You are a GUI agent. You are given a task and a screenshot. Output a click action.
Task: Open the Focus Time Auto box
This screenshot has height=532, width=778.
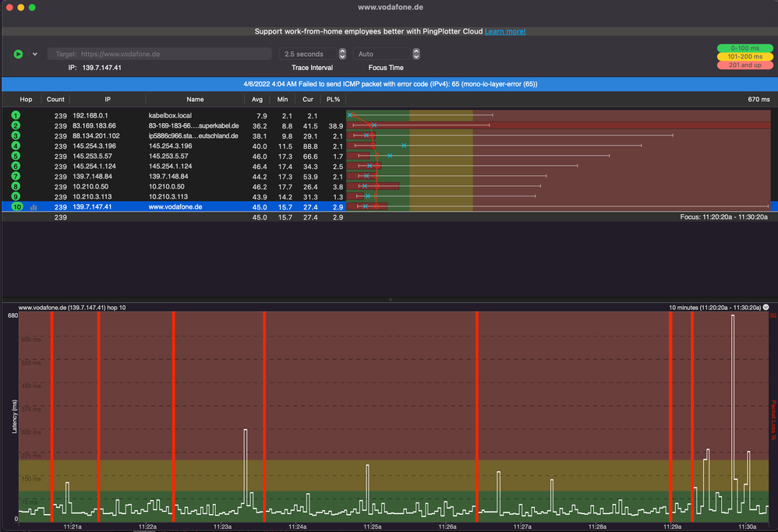382,54
